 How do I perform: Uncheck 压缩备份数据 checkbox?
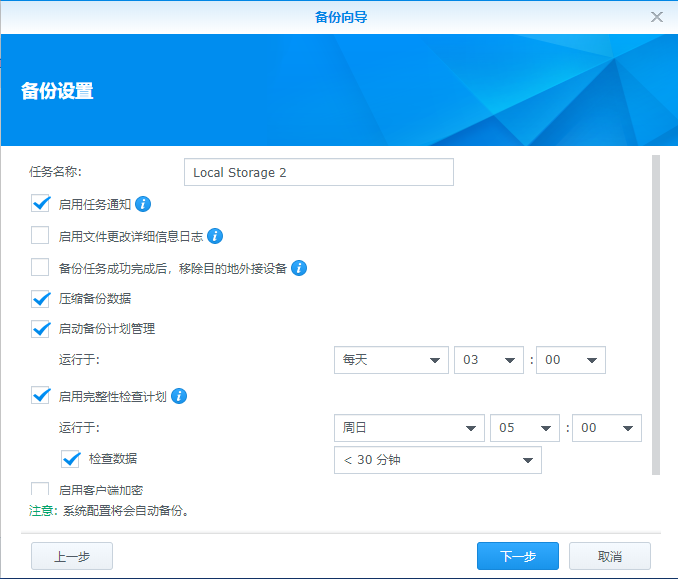coord(40,299)
